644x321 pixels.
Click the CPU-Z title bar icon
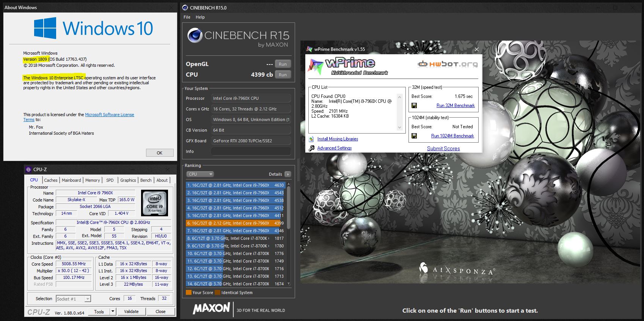28,170
